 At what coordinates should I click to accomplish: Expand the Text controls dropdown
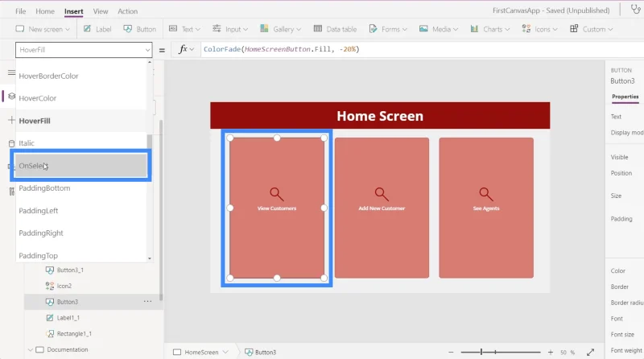coord(185,29)
